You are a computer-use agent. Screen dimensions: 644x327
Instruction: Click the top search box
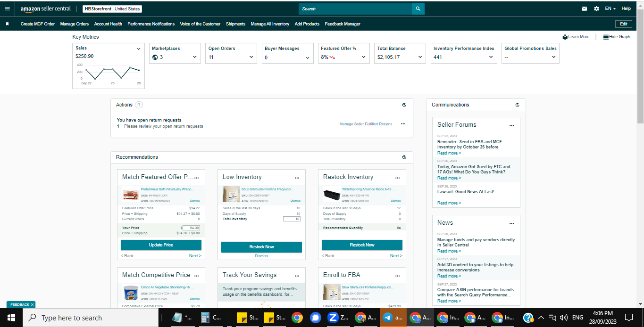click(x=355, y=9)
